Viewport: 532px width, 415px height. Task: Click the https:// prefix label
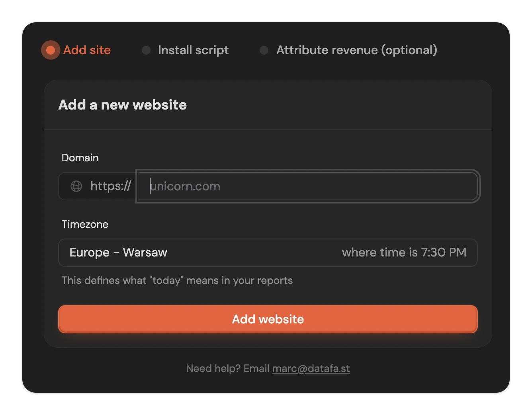coord(111,186)
